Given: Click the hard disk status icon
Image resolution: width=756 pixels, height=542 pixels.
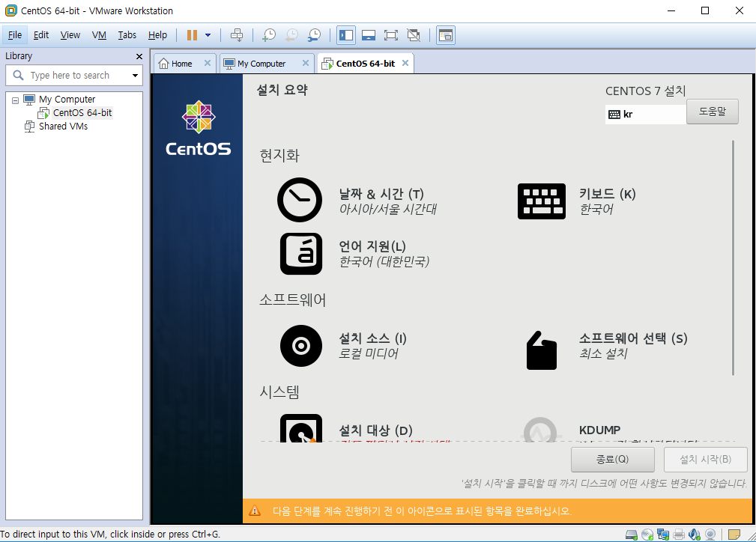Looking at the screenshot, I should point(631,535).
